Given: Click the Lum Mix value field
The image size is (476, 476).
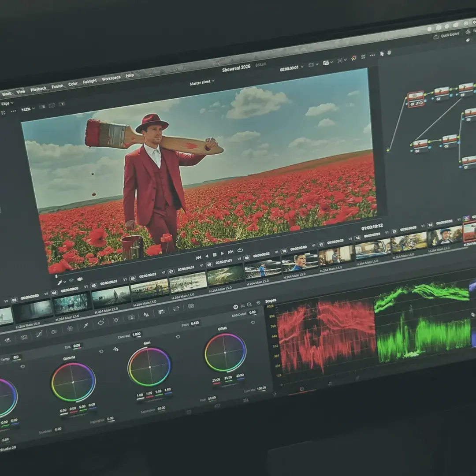Looking at the screenshot, I should 261,388.
